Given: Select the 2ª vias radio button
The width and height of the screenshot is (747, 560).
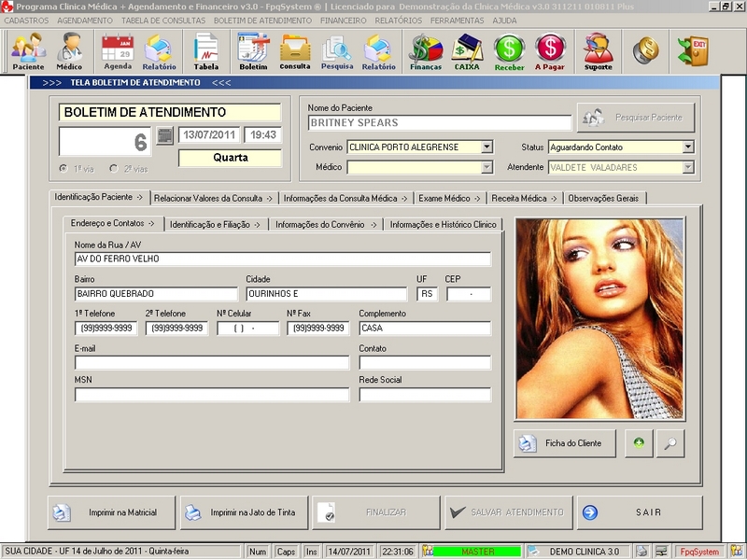Looking at the screenshot, I should pyautogui.click(x=114, y=168).
